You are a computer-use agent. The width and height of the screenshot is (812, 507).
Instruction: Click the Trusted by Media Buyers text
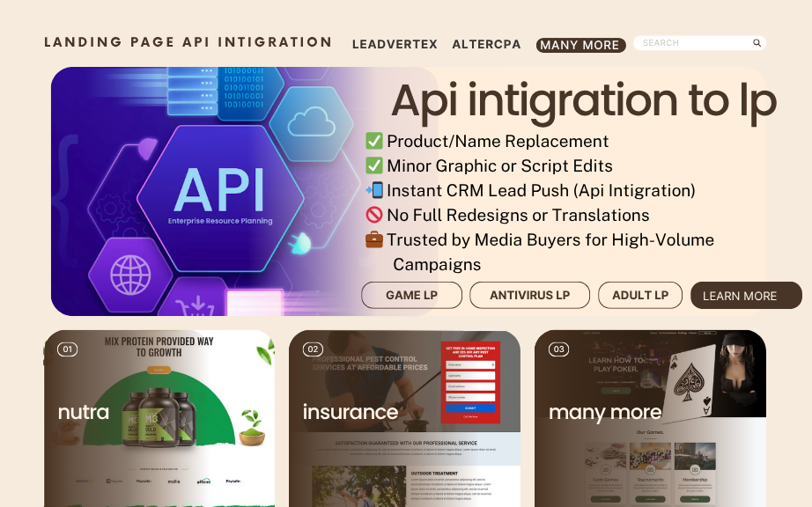550,252
